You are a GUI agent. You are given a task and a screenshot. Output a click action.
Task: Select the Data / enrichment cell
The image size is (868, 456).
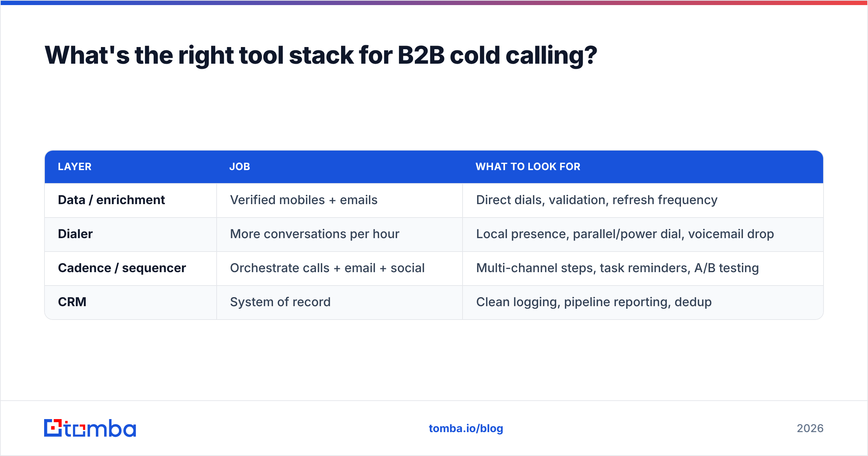coord(131,200)
